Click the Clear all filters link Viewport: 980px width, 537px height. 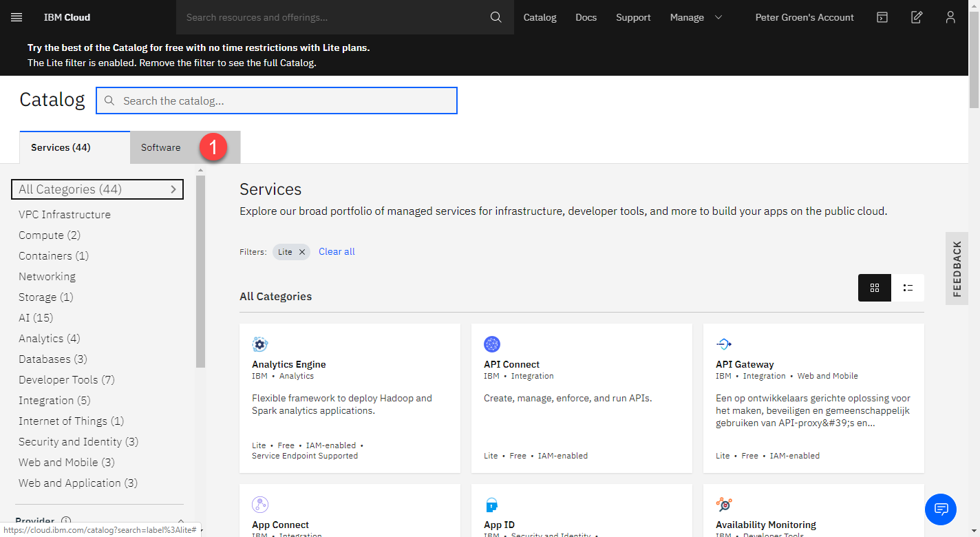click(x=337, y=251)
